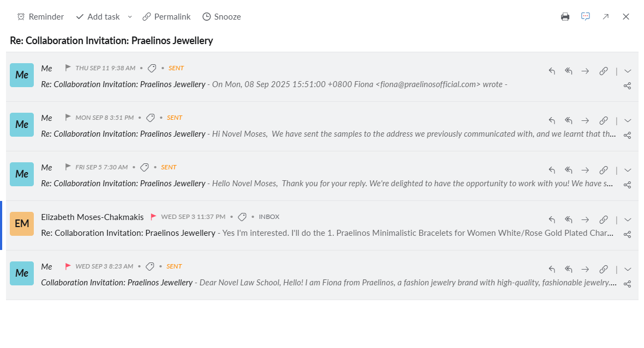This screenshot has height=348, width=644.
Task: Open Elizabeth Moses-Chakmakis's EM avatar
Action: pyautogui.click(x=22, y=224)
